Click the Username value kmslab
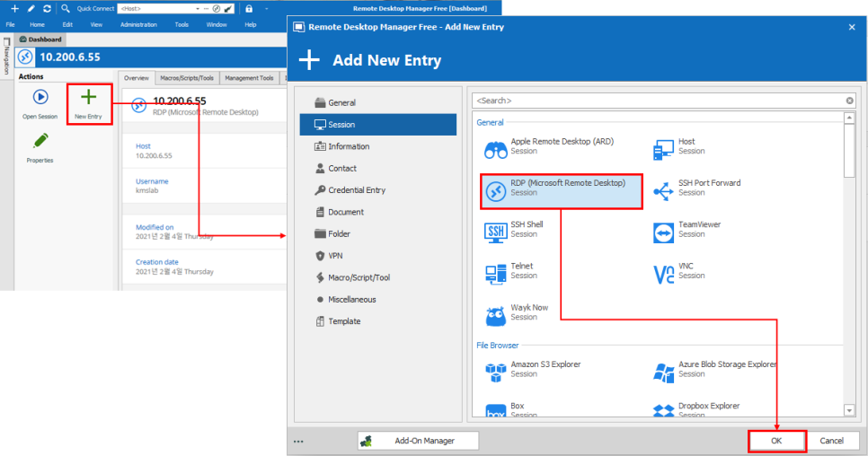 coord(147,190)
